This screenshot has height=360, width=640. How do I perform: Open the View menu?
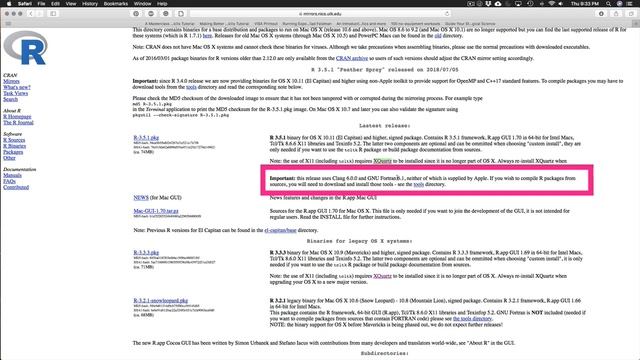[x=71, y=4]
